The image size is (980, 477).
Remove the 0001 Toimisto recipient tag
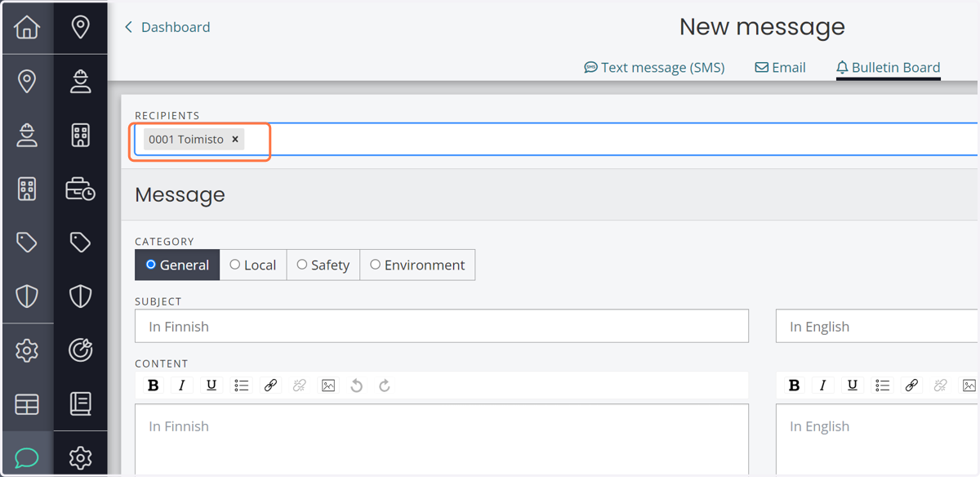coord(235,140)
